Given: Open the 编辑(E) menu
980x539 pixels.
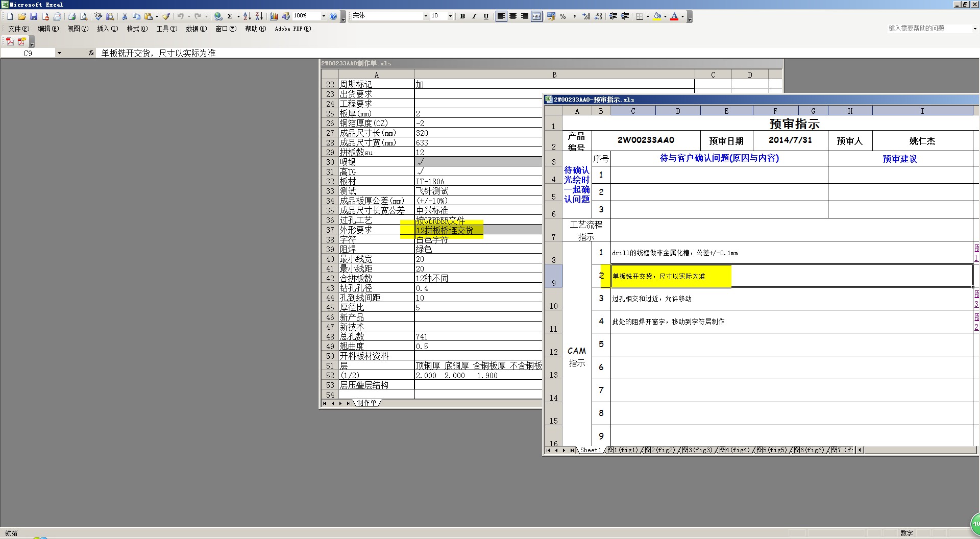Looking at the screenshot, I should click(48, 29).
